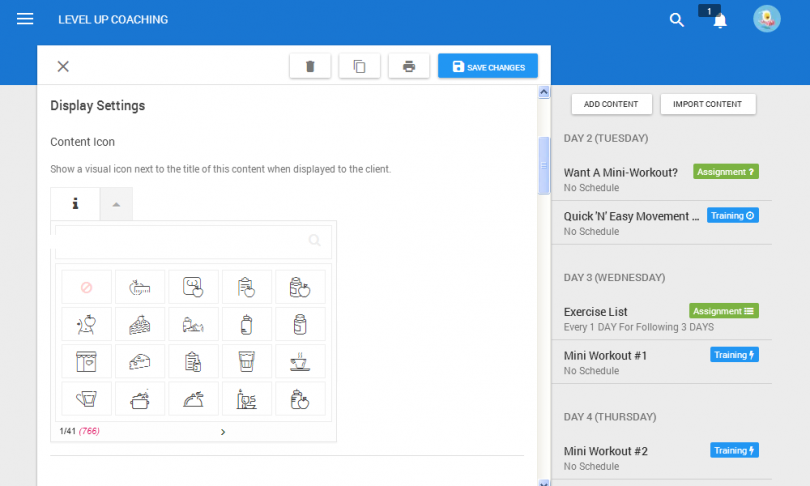Image resolution: width=810 pixels, height=486 pixels.
Task: Pick the water bottle icon
Action: point(247,324)
